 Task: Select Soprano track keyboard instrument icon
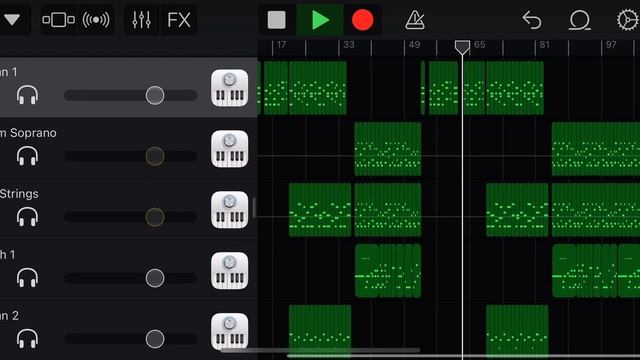(x=229, y=149)
